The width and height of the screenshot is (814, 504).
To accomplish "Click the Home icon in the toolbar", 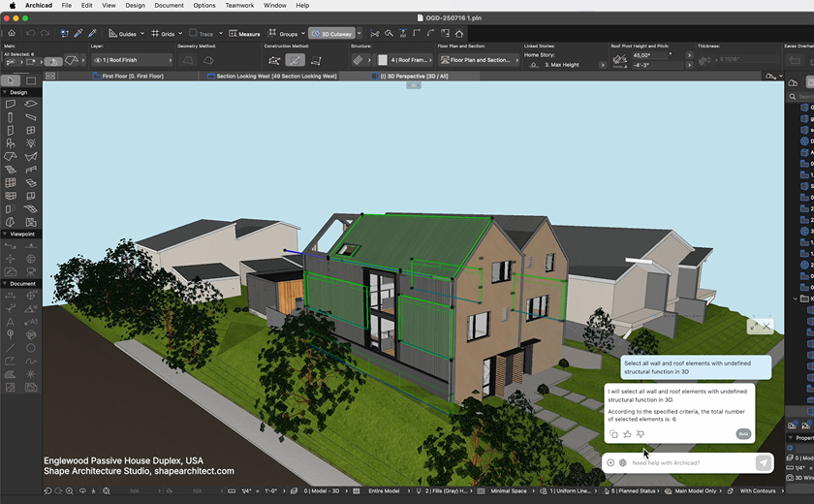I will click(12, 33).
